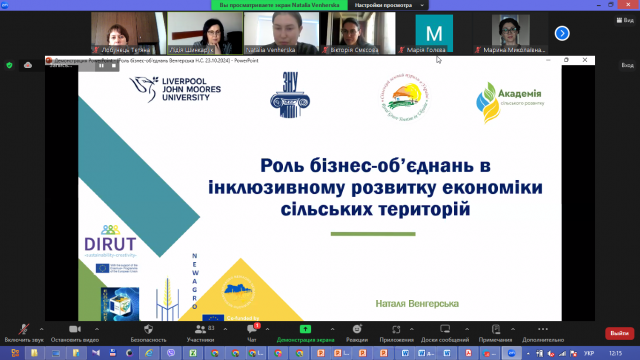Expand the participants options arrow
Screen dimensions: 640x360
coord(225,329)
